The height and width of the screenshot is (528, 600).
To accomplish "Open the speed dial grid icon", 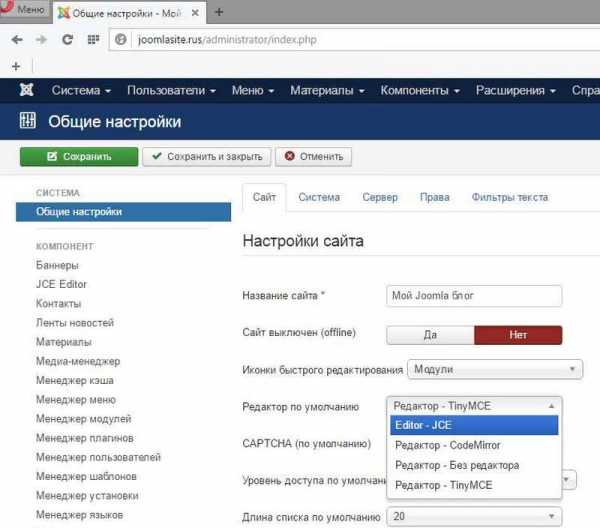I will [93, 39].
